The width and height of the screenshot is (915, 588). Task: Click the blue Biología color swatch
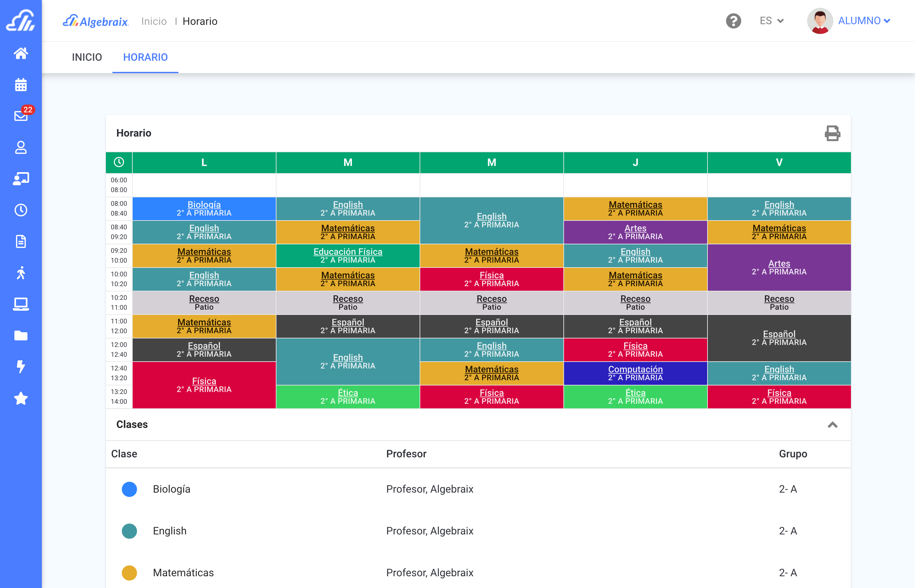(x=129, y=489)
